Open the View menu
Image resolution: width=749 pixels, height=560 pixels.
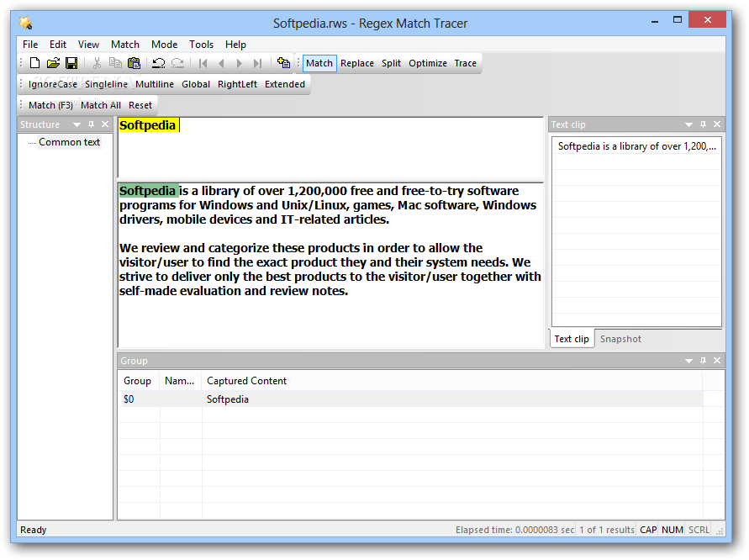click(x=88, y=45)
